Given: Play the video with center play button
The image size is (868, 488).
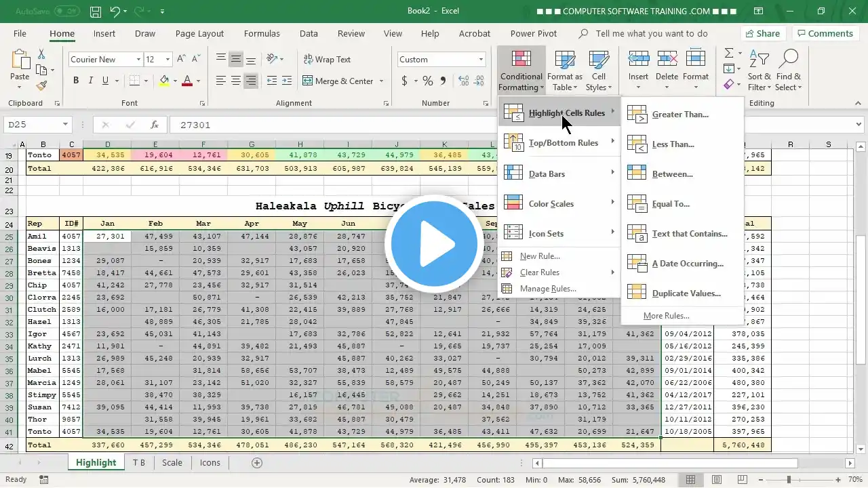Looking at the screenshot, I should click(434, 244).
